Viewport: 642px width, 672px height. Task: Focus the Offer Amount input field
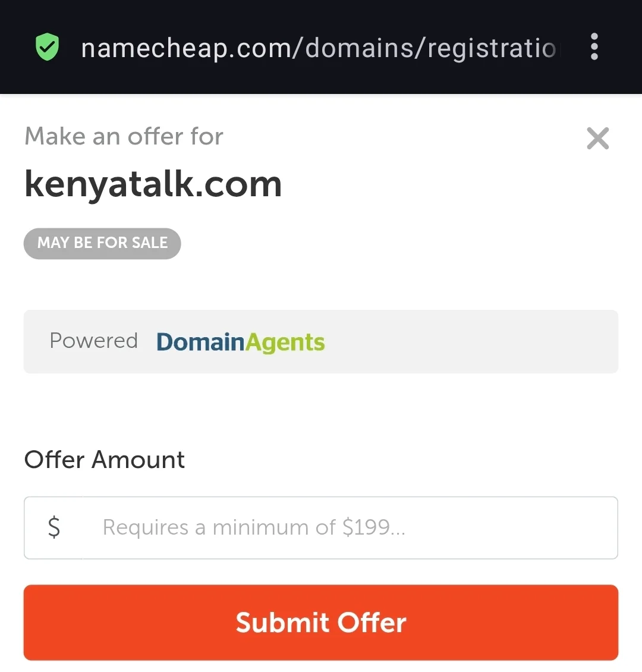[x=321, y=527]
